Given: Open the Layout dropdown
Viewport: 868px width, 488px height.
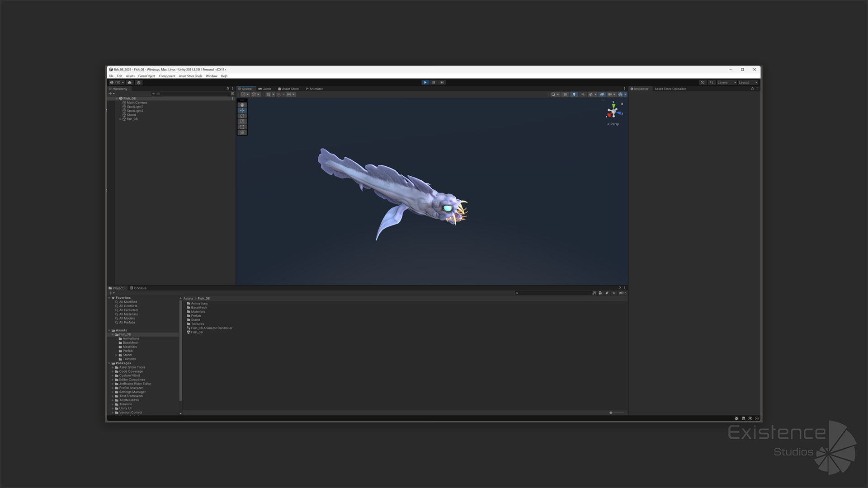Looking at the screenshot, I should pos(748,83).
